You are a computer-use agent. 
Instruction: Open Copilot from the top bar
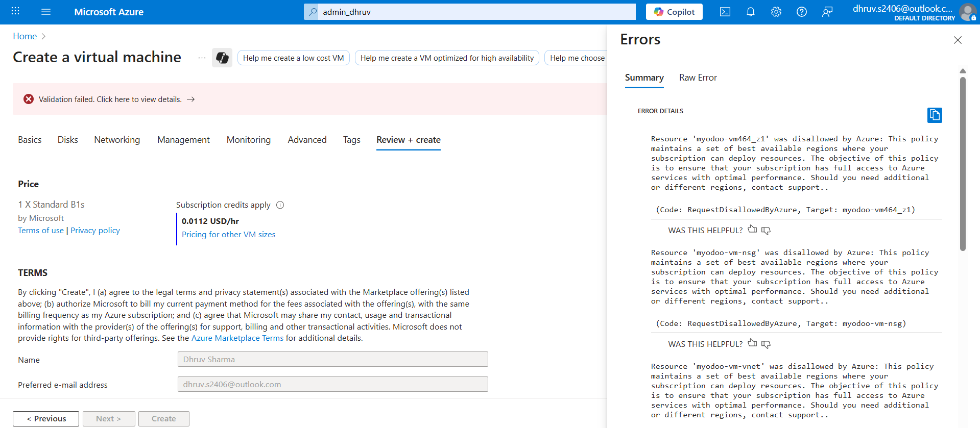click(x=674, y=12)
